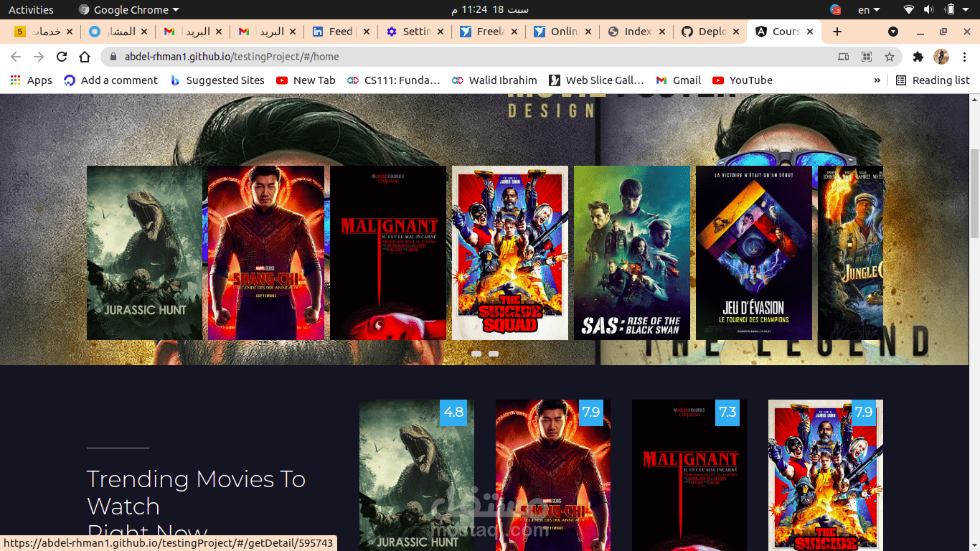Image resolution: width=980 pixels, height=551 pixels.
Task: Open The Suicide Squad poster in carousel
Action: pyautogui.click(x=510, y=253)
